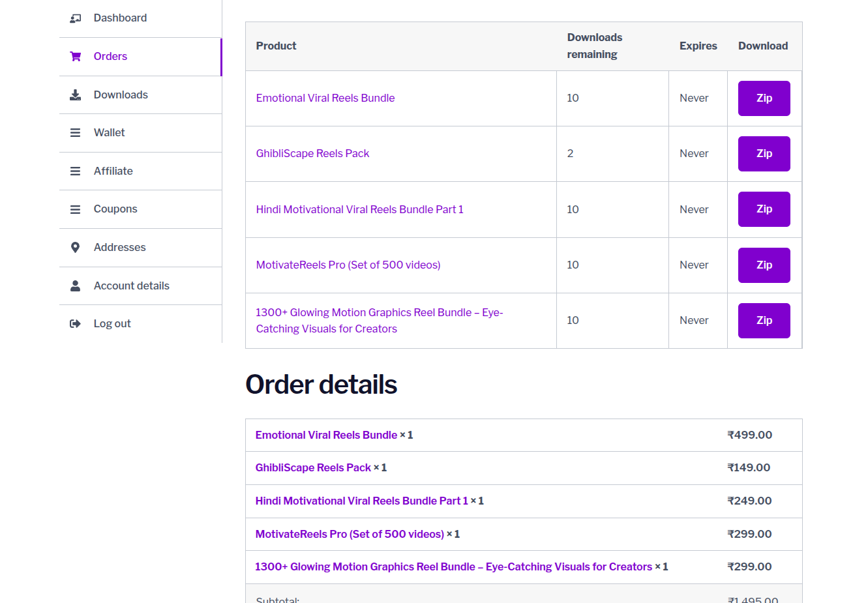Click the Download column header
Screen dimensions: 868x603
763,46
